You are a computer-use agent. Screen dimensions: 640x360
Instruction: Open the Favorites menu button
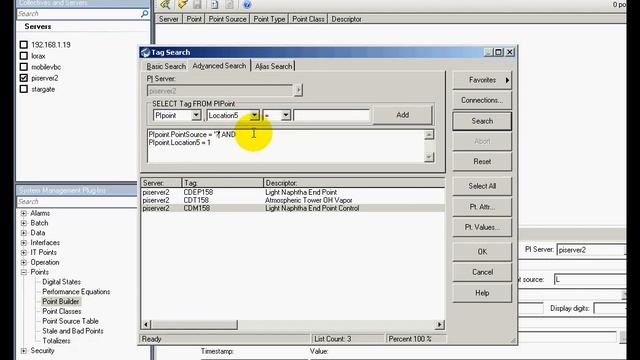[482, 80]
